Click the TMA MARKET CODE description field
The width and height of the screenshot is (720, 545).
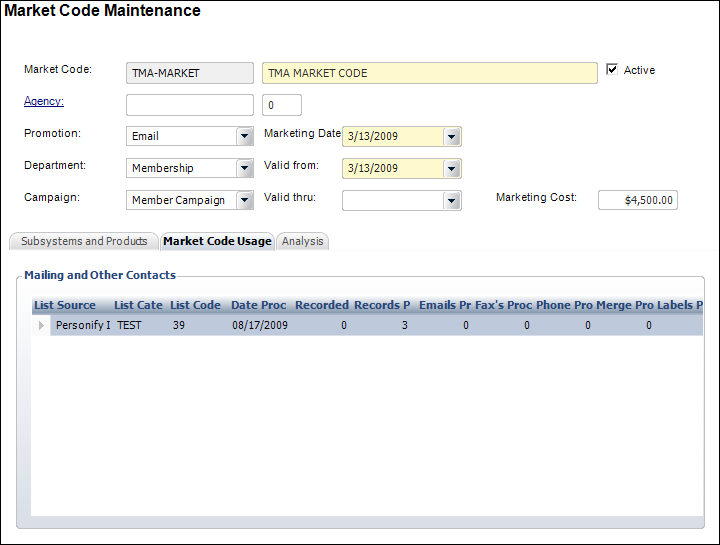[x=430, y=73]
